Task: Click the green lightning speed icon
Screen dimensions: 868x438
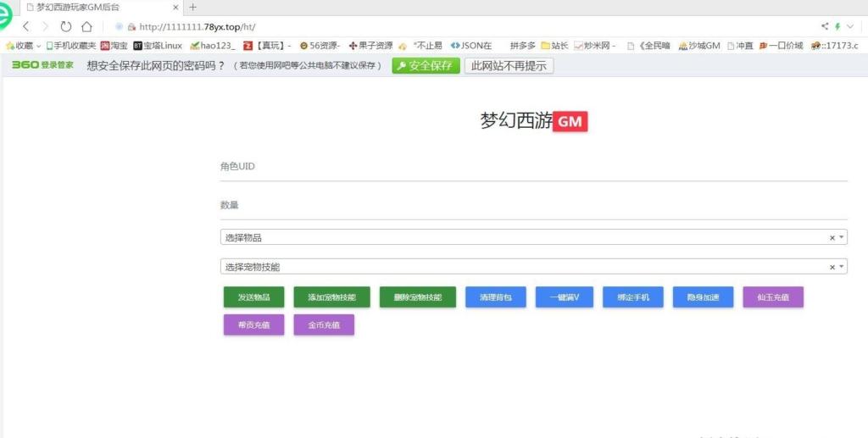Action: coord(837,26)
